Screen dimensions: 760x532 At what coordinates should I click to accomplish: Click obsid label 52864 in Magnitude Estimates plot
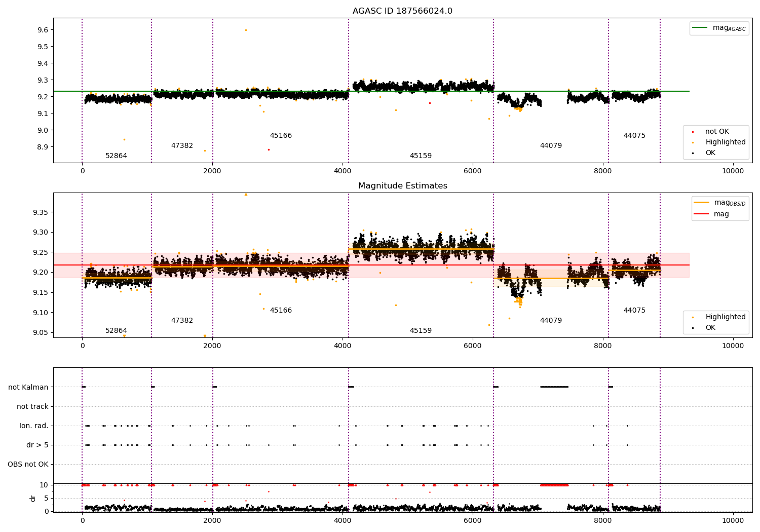pos(117,331)
